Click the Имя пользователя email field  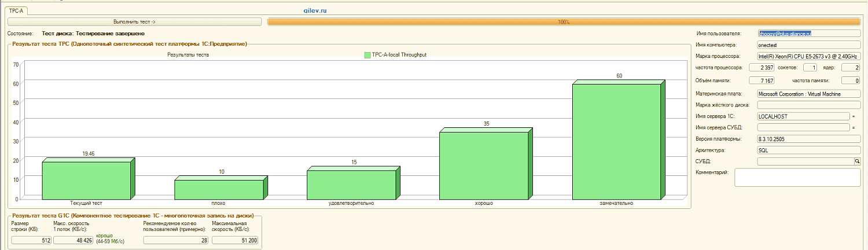click(808, 34)
